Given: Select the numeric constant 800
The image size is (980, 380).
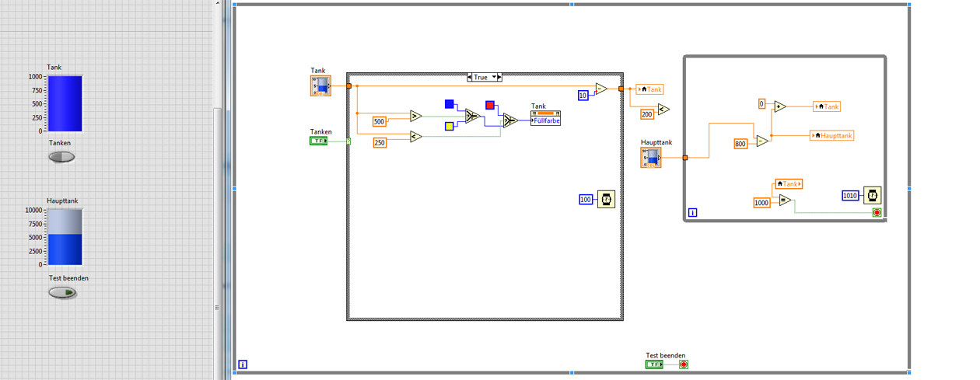Looking at the screenshot, I should point(741,144).
